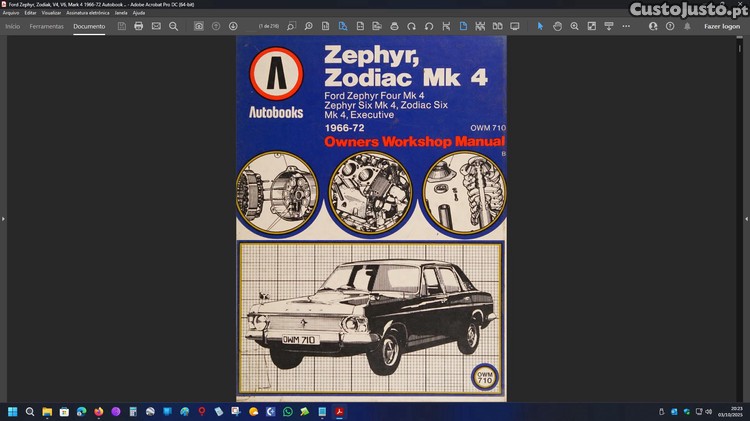Open the Visualizar menu
Screen dimensions: 750x421
tap(51, 12)
